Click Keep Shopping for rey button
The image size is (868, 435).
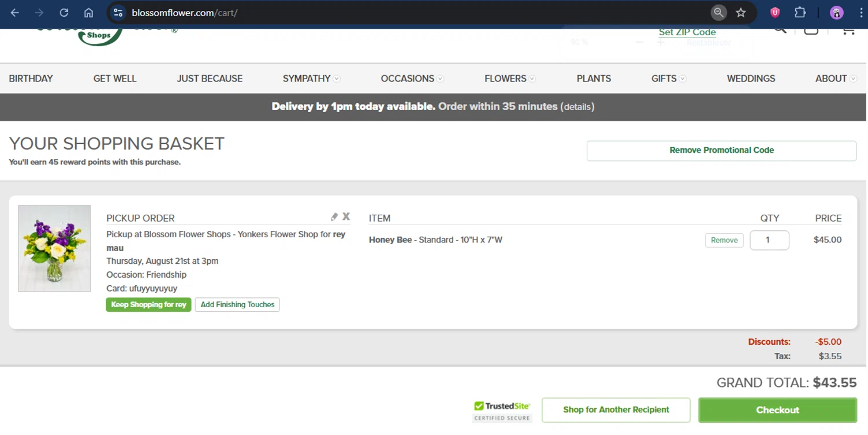click(x=148, y=305)
